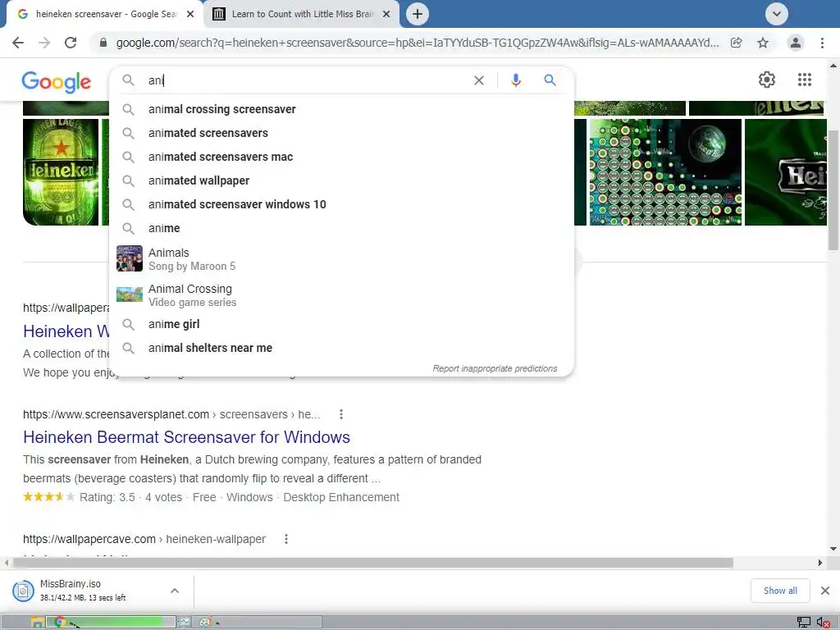Click the address bar URL
This screenshot has height=630, width=840.
click(418, 43)
